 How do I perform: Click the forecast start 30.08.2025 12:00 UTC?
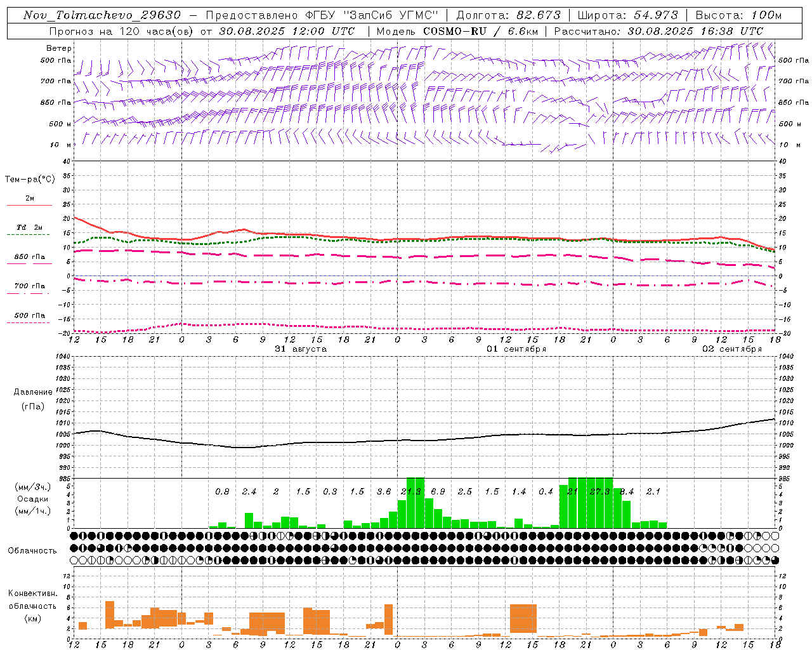click(287, 31)
